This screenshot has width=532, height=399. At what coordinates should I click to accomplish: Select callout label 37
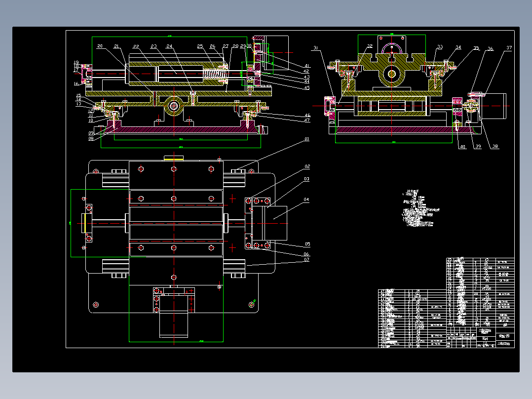(x=509, y=48)
